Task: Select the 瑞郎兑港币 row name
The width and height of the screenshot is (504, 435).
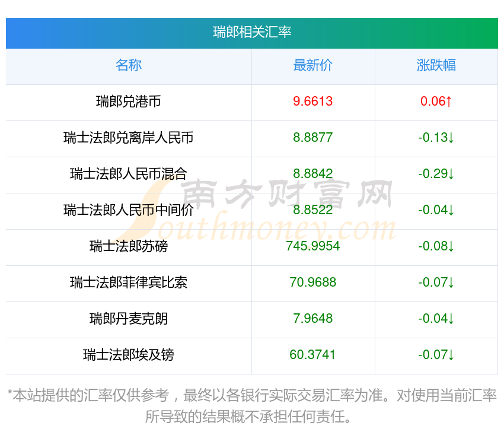Action: (129, 101)
